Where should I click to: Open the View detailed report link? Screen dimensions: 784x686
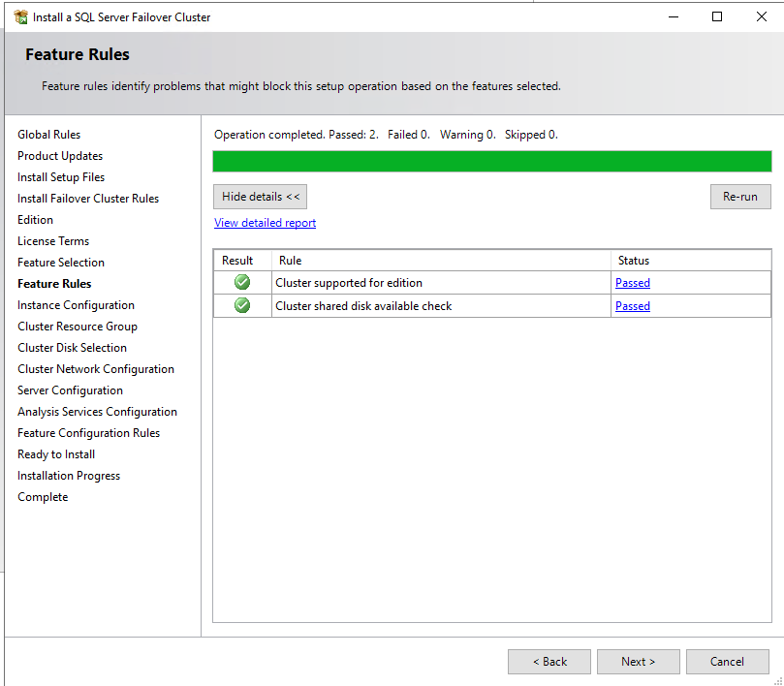point(265,223)
